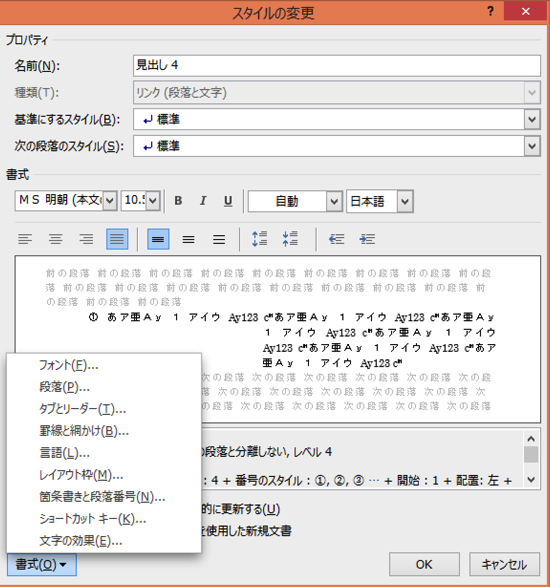Expand the font size 10.5 dropdown

point(153,201)
